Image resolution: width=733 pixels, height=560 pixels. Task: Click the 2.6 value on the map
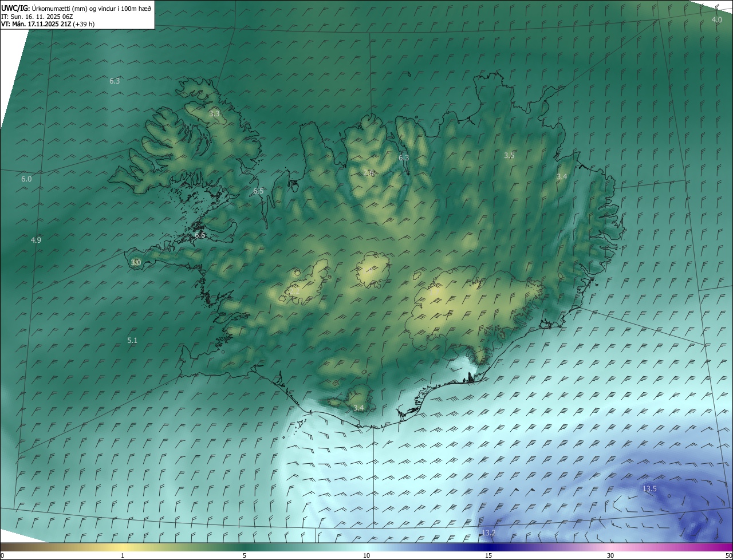[x=368, y=172]
